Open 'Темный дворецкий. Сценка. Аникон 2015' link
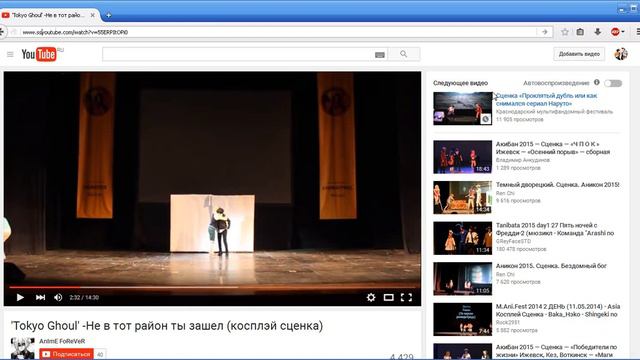Image resolution: width=640 pixels, height=360 pixels. point(558,185)
